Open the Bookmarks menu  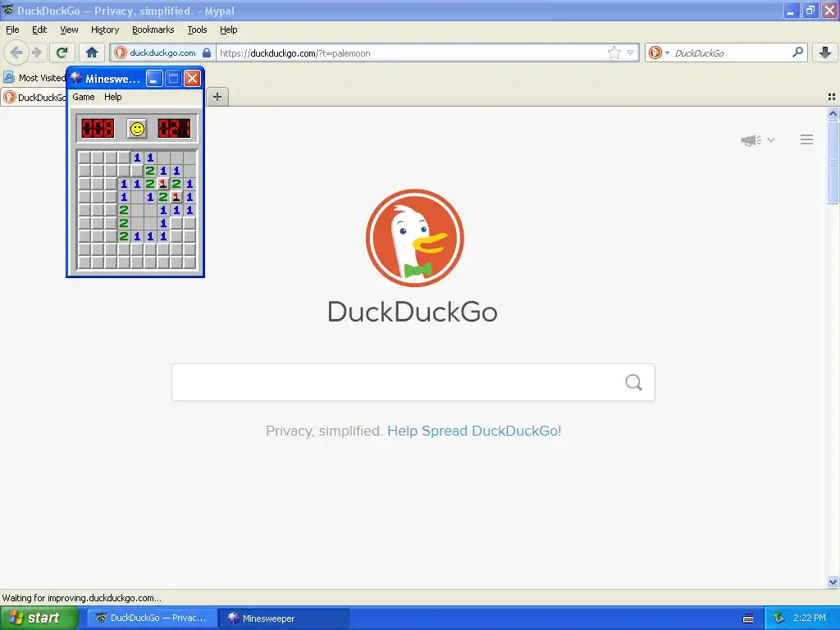click(x=153, y=30)
